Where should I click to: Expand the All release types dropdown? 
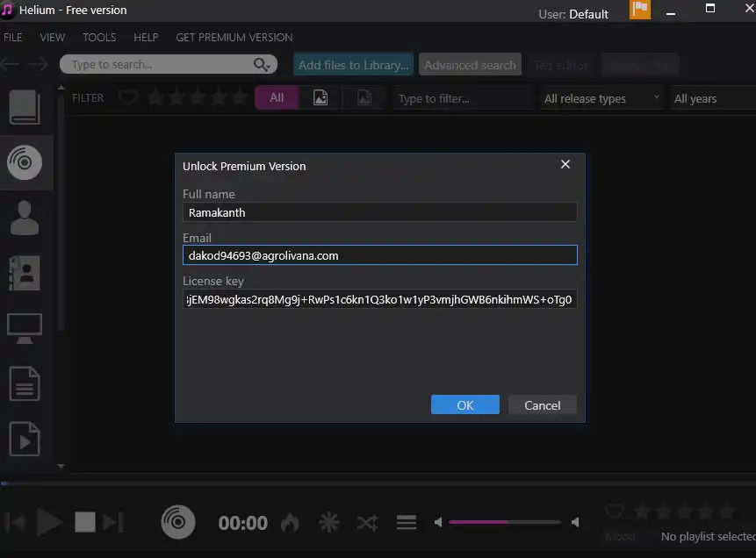click(x=601, y=98)
